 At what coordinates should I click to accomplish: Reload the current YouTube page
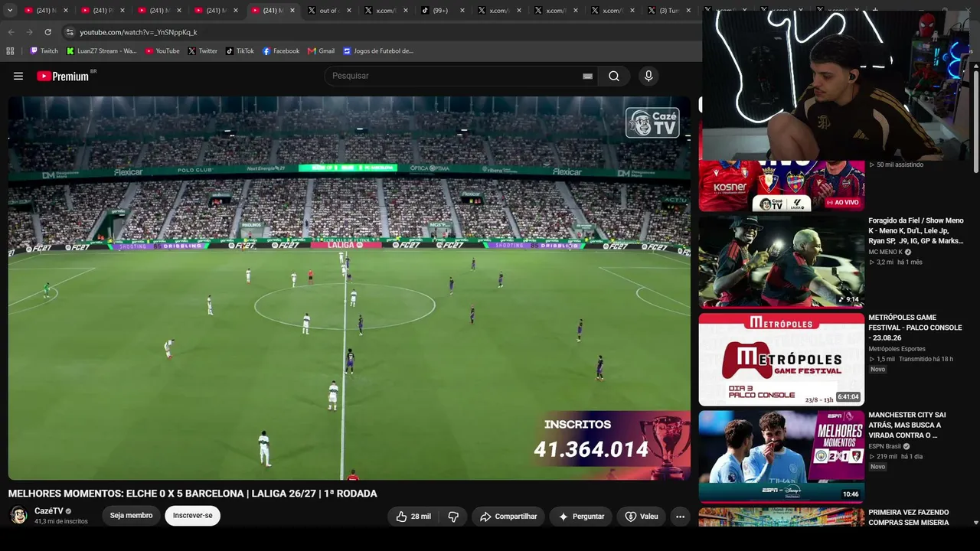point(47,32)
